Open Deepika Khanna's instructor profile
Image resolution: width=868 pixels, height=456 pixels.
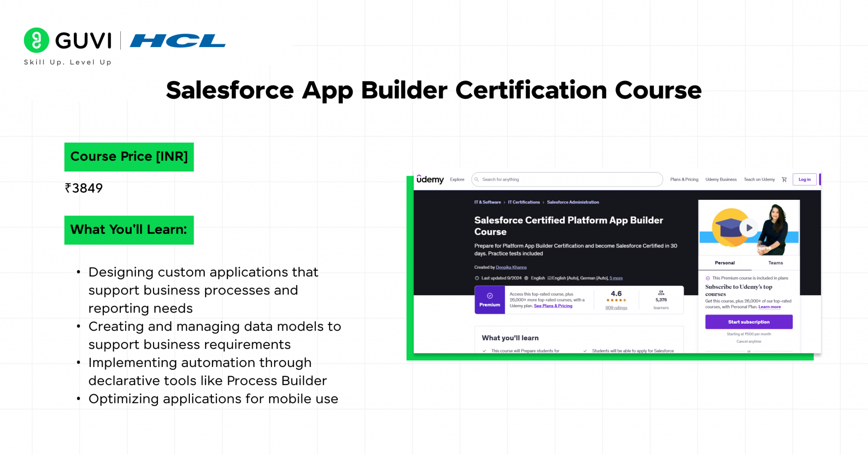pos(512,267)
